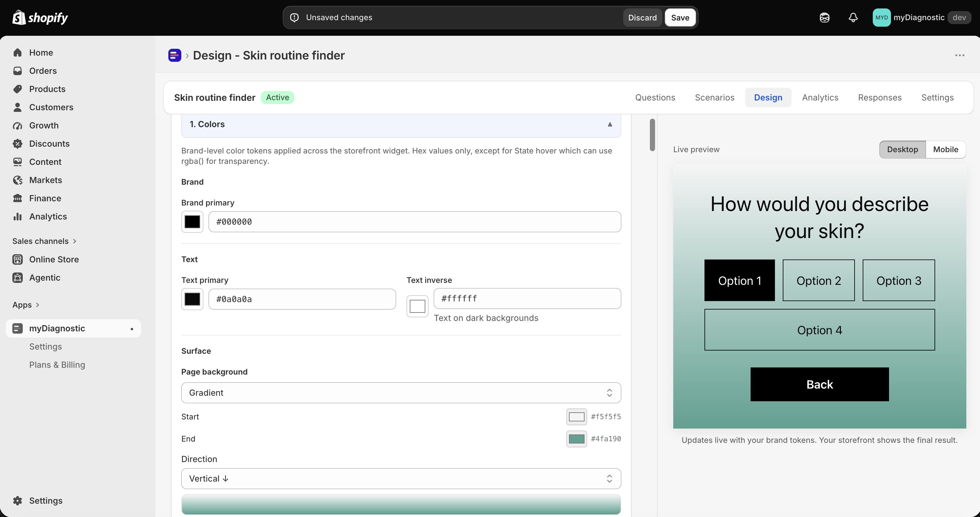This screenshot has height=517, width=980.
Task: Open Plans & Billing link
Action: pyautogui.click(x=57, y=365)
